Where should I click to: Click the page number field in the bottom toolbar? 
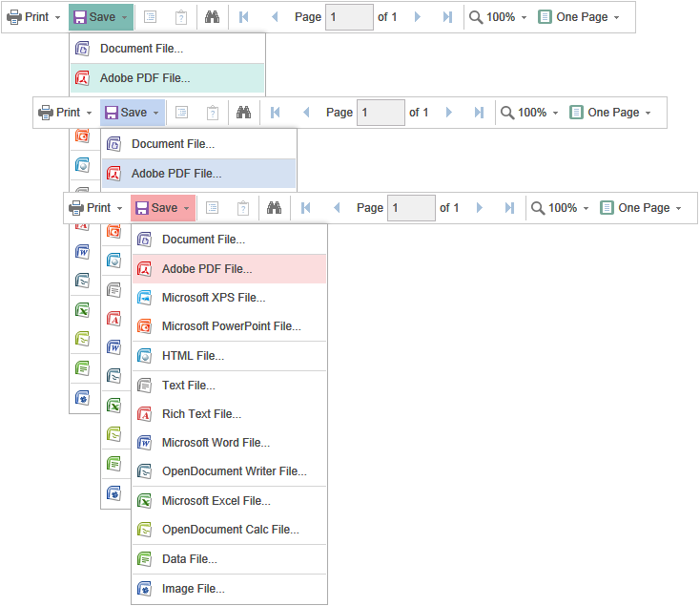tap(410, 208)
